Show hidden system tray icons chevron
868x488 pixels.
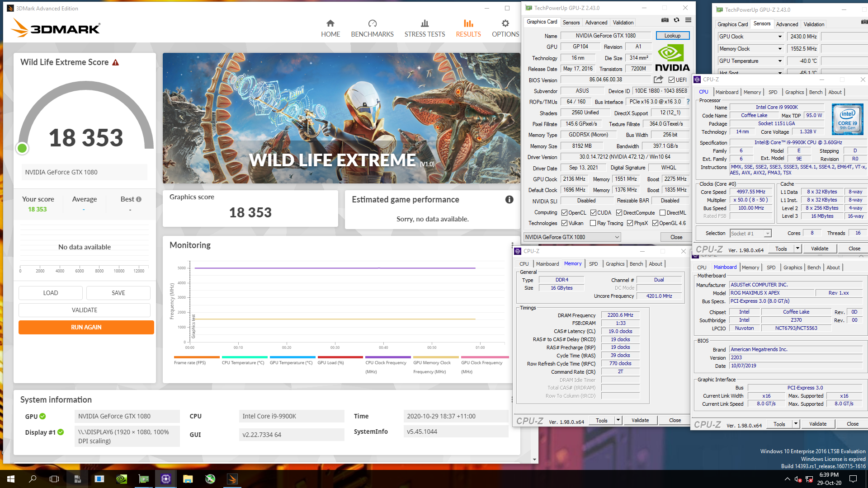(787, 479)
